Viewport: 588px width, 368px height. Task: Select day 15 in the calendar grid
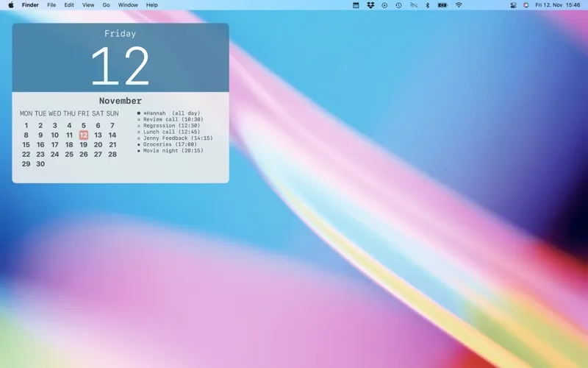pyautogui.click(x=26, y=145)
